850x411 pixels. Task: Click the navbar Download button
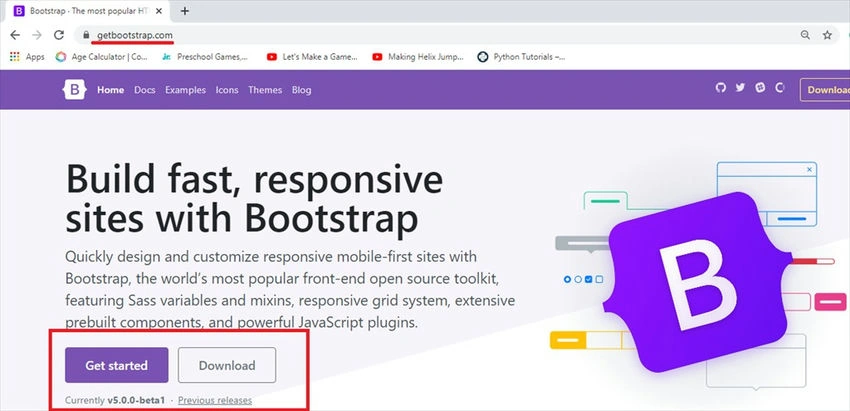pos(825,90)
